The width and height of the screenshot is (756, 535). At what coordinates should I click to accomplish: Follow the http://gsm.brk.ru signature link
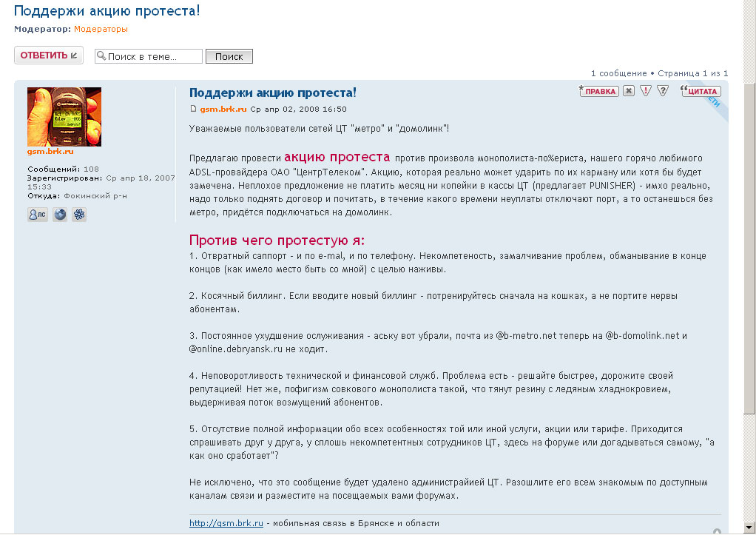click(x=226, y=523)
